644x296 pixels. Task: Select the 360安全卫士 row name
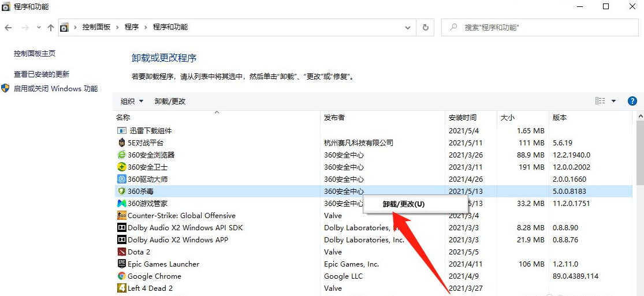pyautogui.click(x=147, y=167)
